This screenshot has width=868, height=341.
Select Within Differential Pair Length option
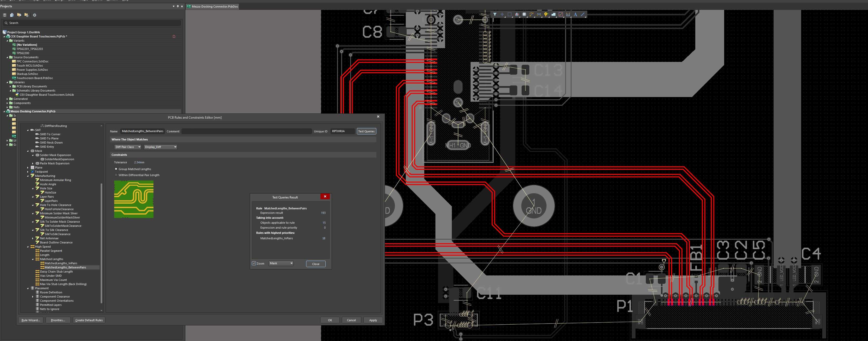[116, 175]
